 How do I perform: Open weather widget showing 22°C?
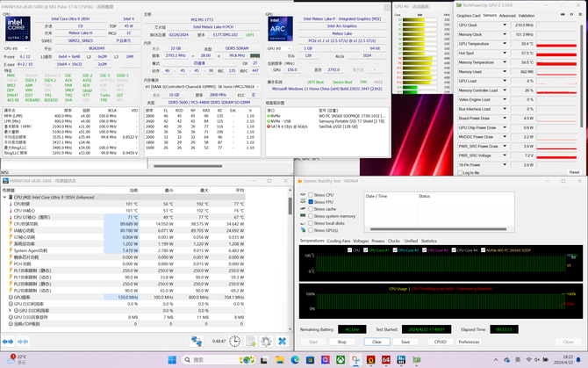pyautogui.click(x=17, y=360)
